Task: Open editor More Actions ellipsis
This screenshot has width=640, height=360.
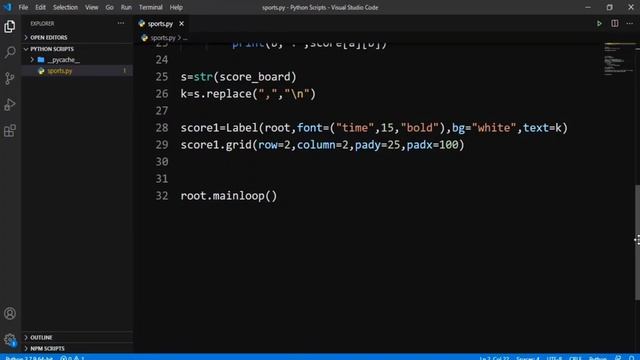Action: [630, 24]
